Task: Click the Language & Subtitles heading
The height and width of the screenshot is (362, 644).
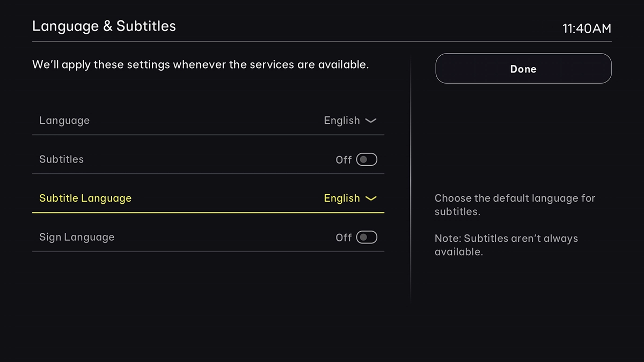Action: (104, 26)
